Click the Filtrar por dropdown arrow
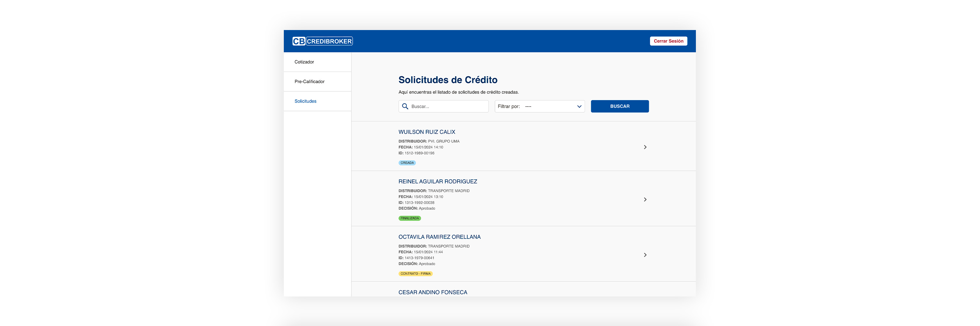980x326 pixels. tap(579, 106)
